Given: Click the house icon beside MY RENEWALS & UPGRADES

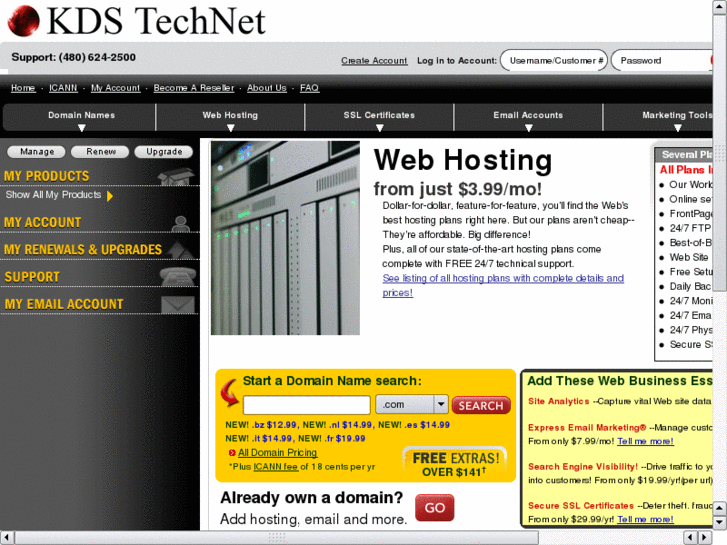Looking at the screenshot, I should (x=180, y=250).
